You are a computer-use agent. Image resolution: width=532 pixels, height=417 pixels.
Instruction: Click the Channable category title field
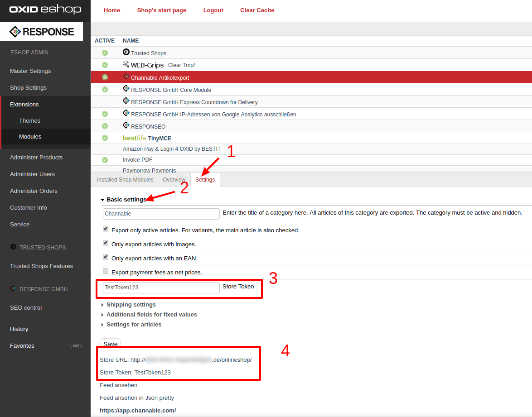(x=161, y=214)
